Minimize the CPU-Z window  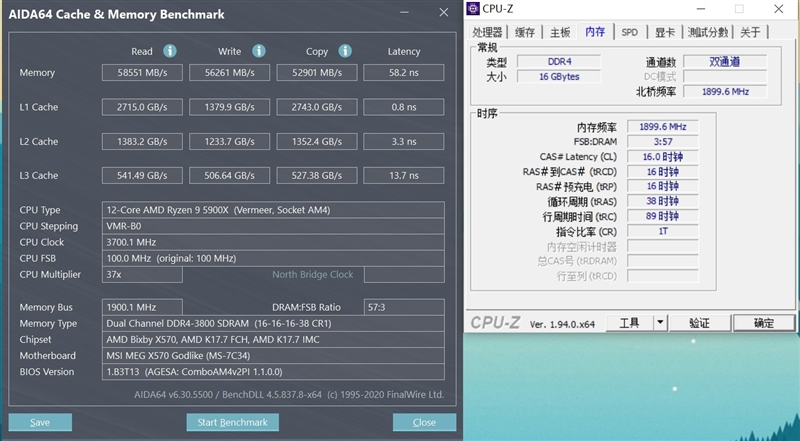[701, 9]
